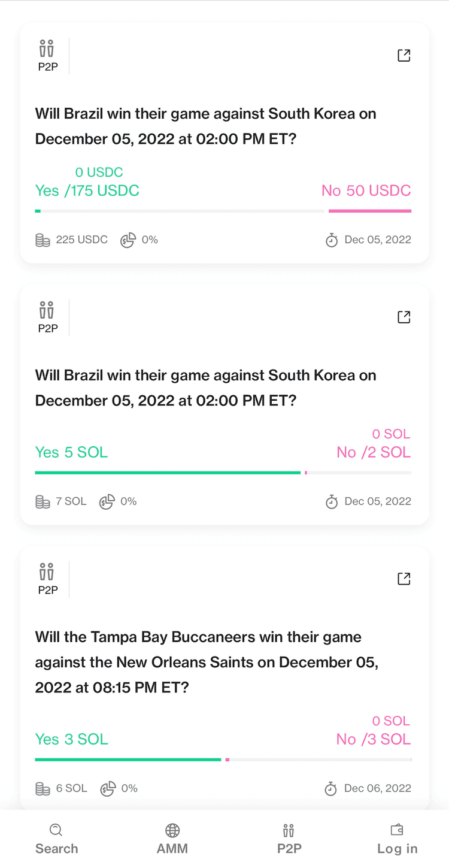Image resolution: width=449 pixels, height=868 pixels.
Task: Click the pie chart icon on the 7 SOL card
Action: pyautogui.click(x=107, y=502)
